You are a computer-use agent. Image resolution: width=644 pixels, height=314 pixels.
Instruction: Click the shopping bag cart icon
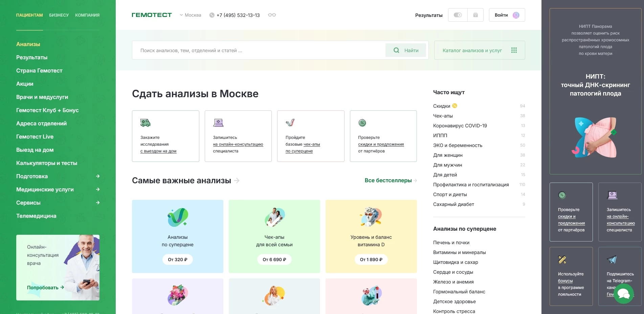click(x=475, y=15)
